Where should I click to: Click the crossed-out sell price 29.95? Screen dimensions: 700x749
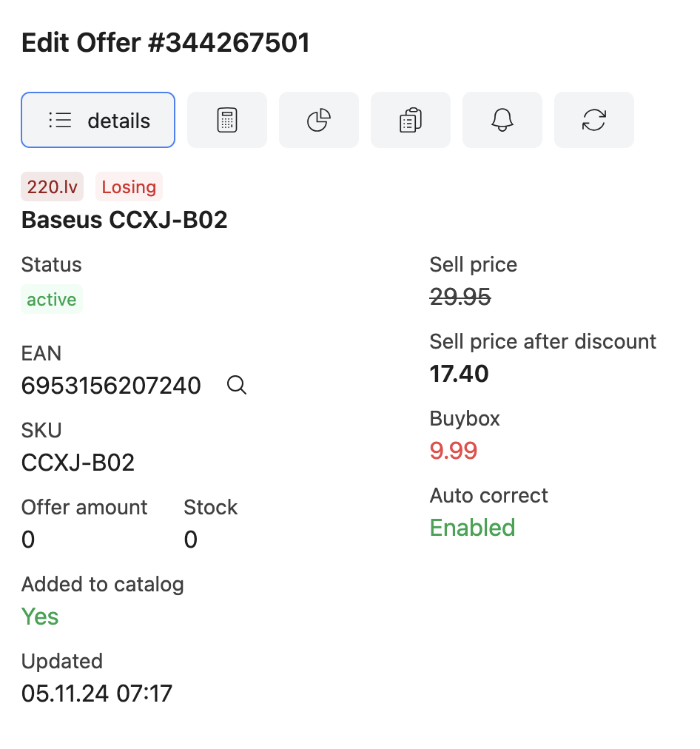click(460, 296)
